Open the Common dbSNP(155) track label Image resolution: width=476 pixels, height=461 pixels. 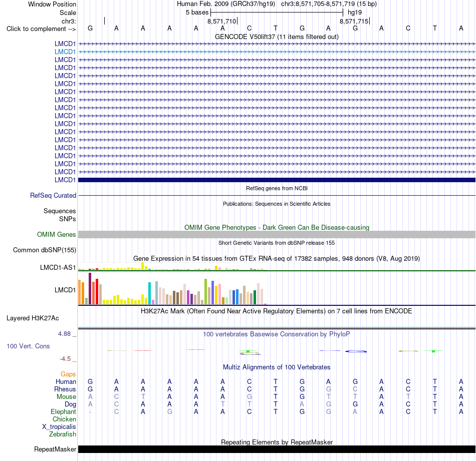44,250
